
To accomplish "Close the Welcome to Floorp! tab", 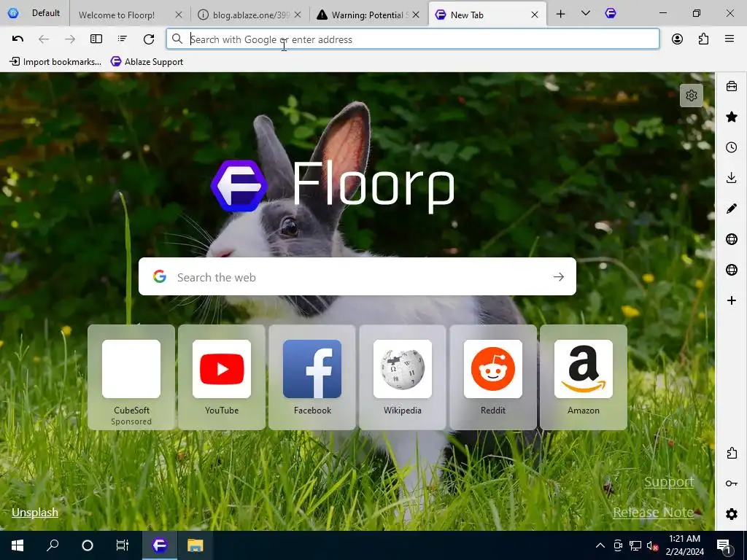I will point(179,15).
